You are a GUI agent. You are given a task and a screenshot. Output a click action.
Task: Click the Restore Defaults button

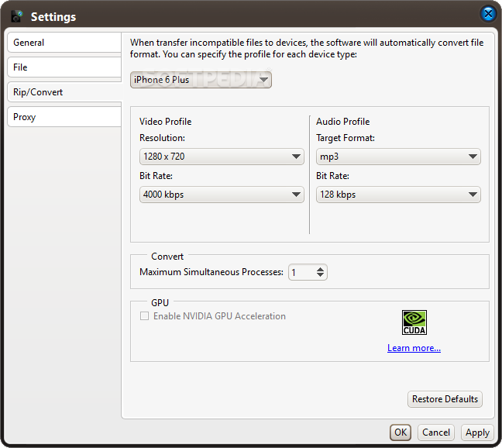[445, 399]
